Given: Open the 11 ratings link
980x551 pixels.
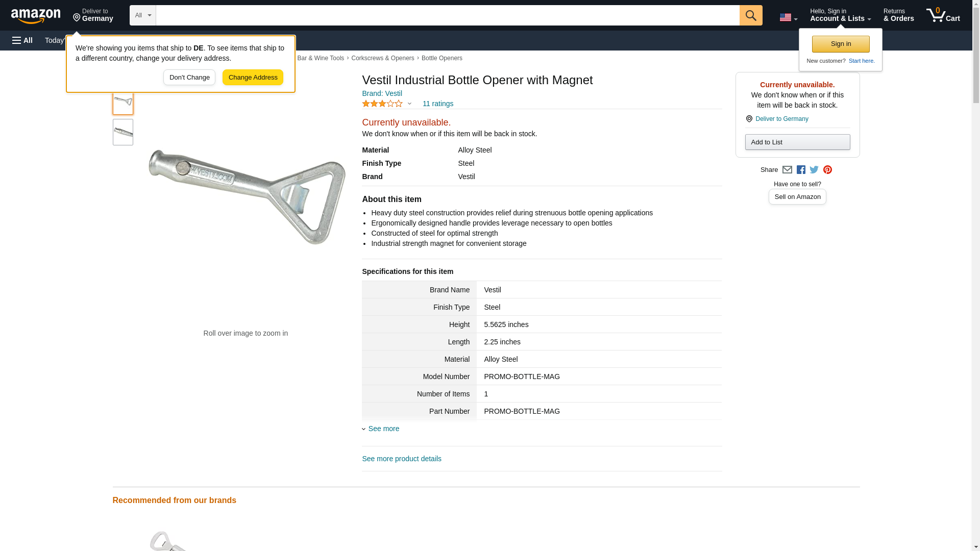Looking at the screenshot, I should click(x=437, y=104).
